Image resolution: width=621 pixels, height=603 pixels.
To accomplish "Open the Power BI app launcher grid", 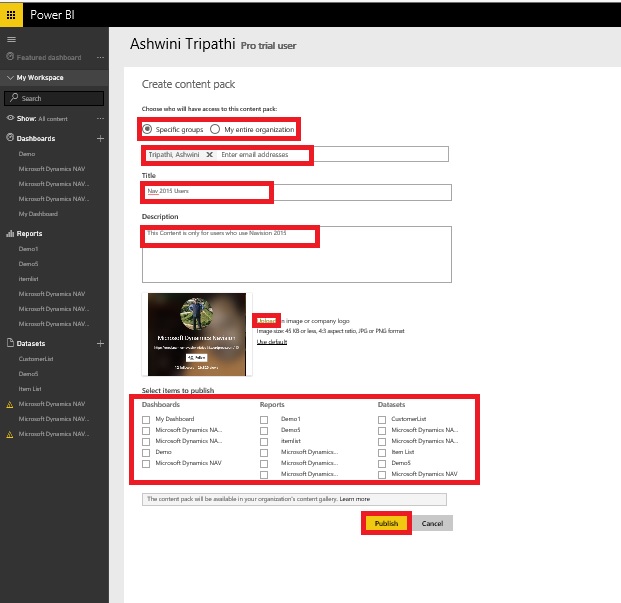I will 11,14.
